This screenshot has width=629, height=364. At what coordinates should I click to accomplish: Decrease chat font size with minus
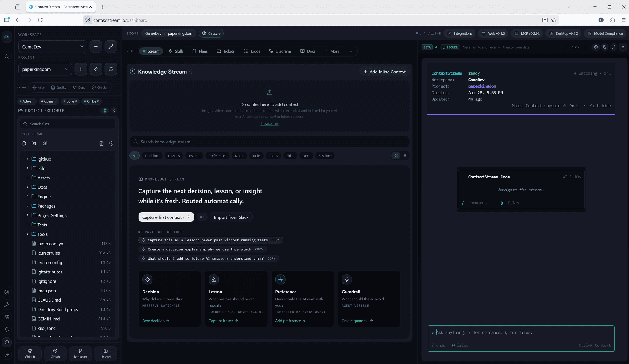pyautogui.click(x=566, y=47)
